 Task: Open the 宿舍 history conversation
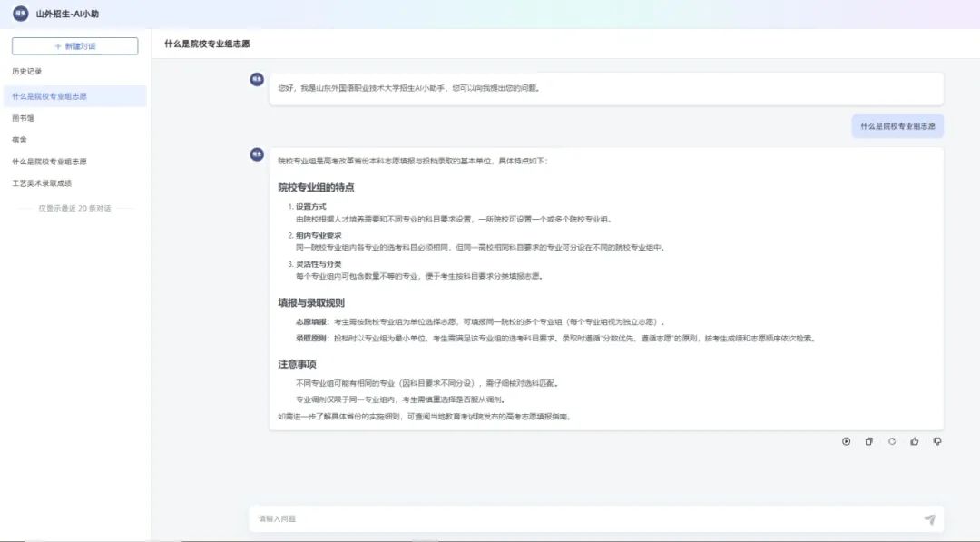19,140
